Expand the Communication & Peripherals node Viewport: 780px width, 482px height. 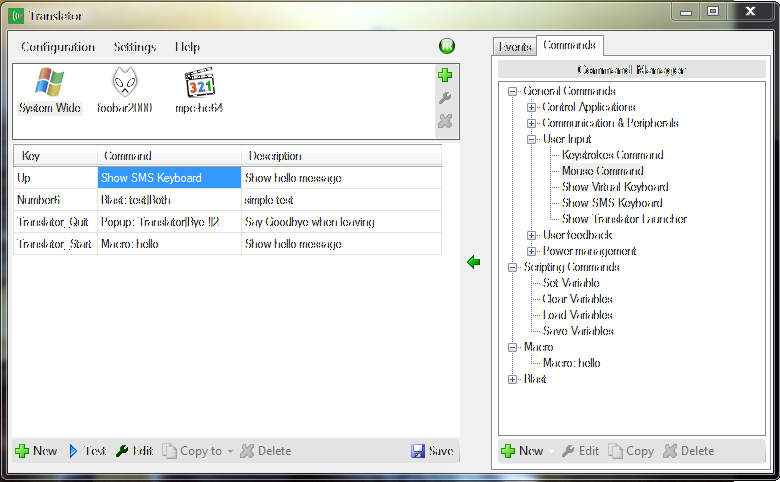point(531,123)
